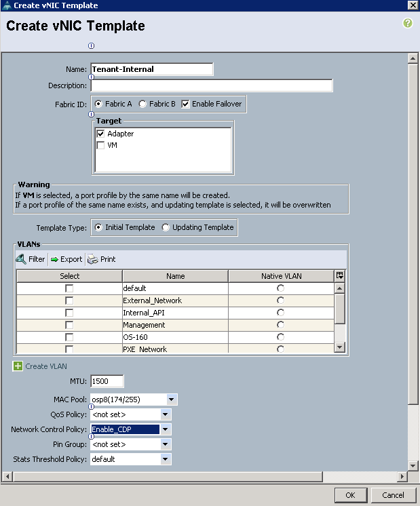The height and width of the screenshot is (506, 420).
Task: Set External_Network as Native VLAN
Action: (280, 300)
